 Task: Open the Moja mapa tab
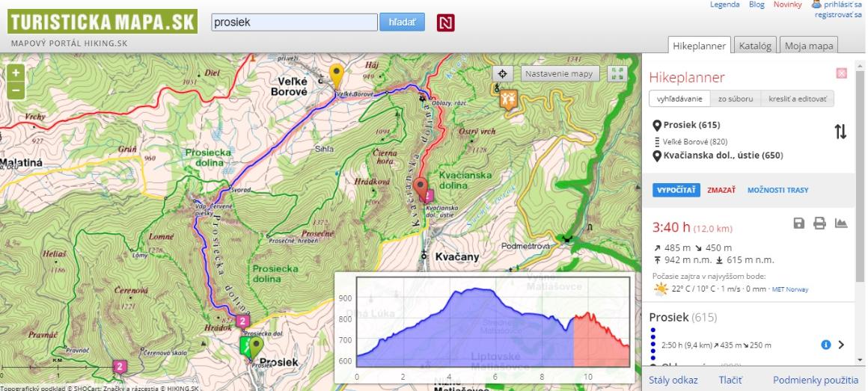(x=809, y=46)
